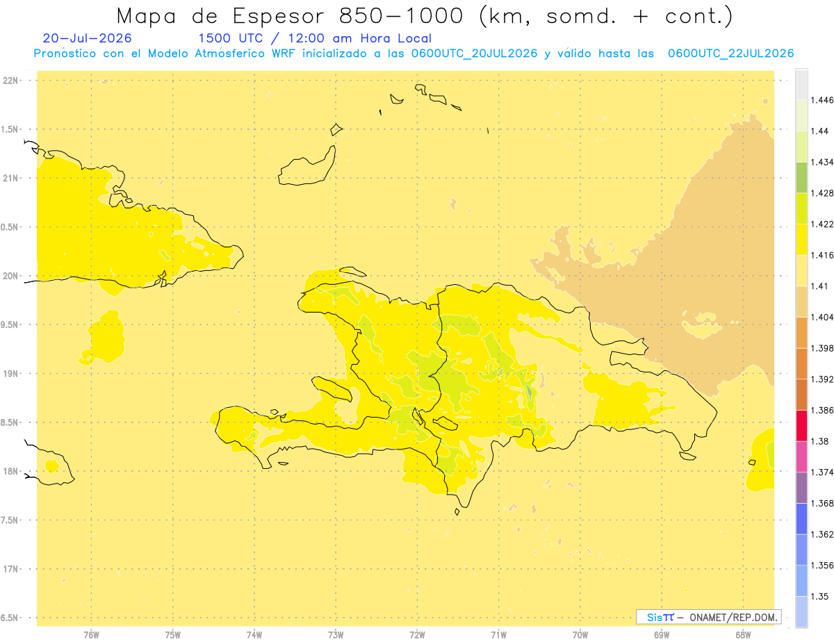Select the "75W" longitude label
834x644 pixels.
coord(173,635)
